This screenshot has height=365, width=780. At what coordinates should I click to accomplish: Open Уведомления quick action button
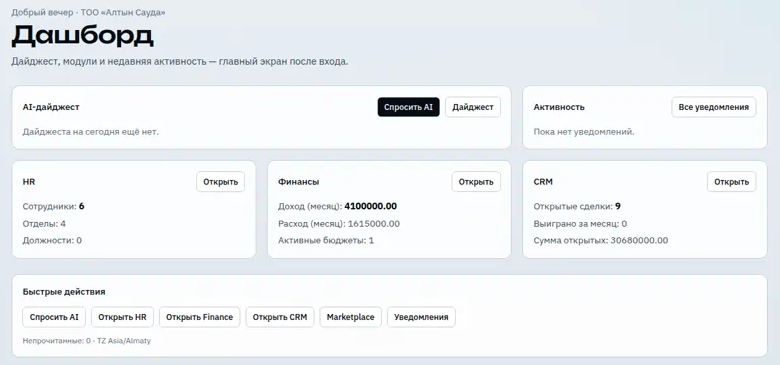pyautogui.click(x=421, y=317)
